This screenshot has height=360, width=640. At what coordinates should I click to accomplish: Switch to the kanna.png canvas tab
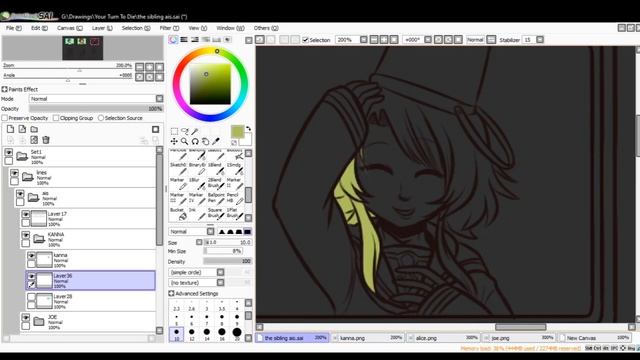click(x=369, y=338)
